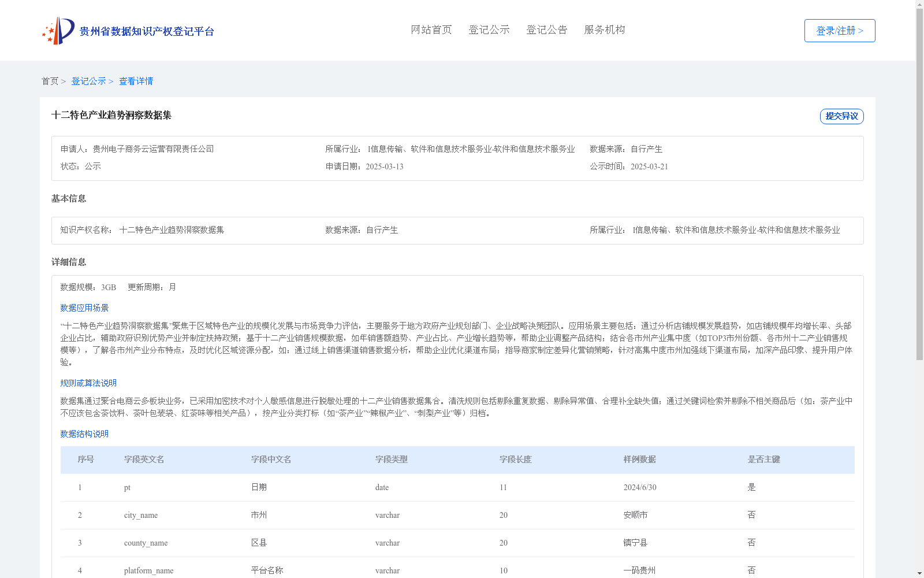Screen dimensions: 924x578
Task: Click the 查看详情 breadcrumb
Action: point(136,81)
